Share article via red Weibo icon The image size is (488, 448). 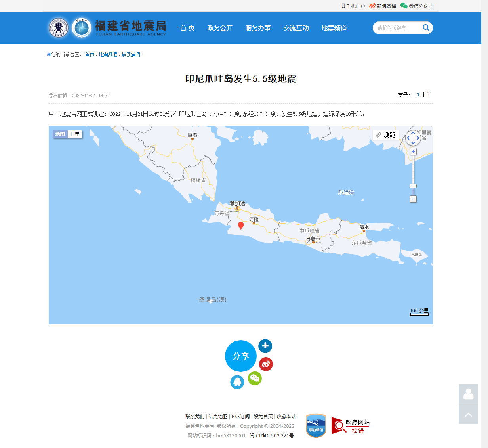pos(266,364)
